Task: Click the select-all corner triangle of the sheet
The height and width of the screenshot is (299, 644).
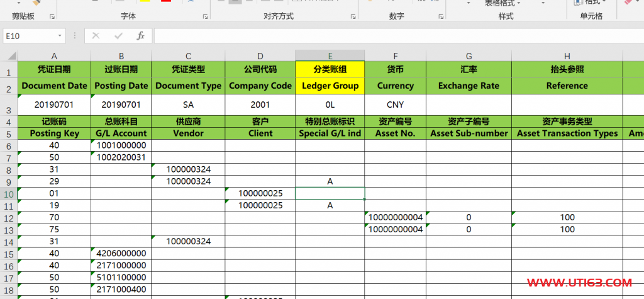Action: point(12,55)
